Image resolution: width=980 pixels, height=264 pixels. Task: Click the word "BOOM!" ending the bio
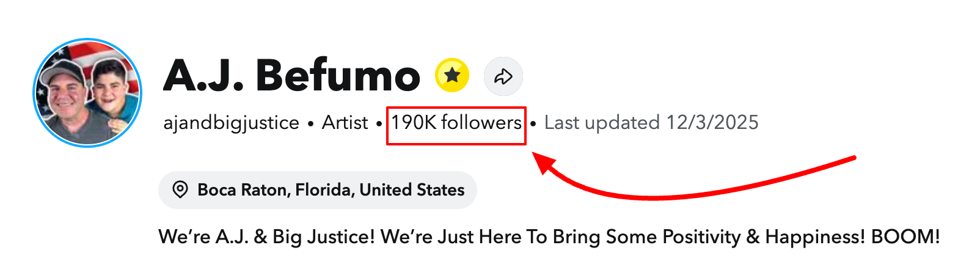[905, 237]
